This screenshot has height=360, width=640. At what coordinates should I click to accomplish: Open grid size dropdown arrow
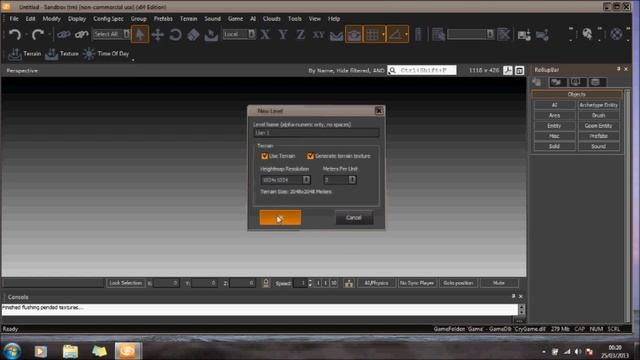pos(383,35)
